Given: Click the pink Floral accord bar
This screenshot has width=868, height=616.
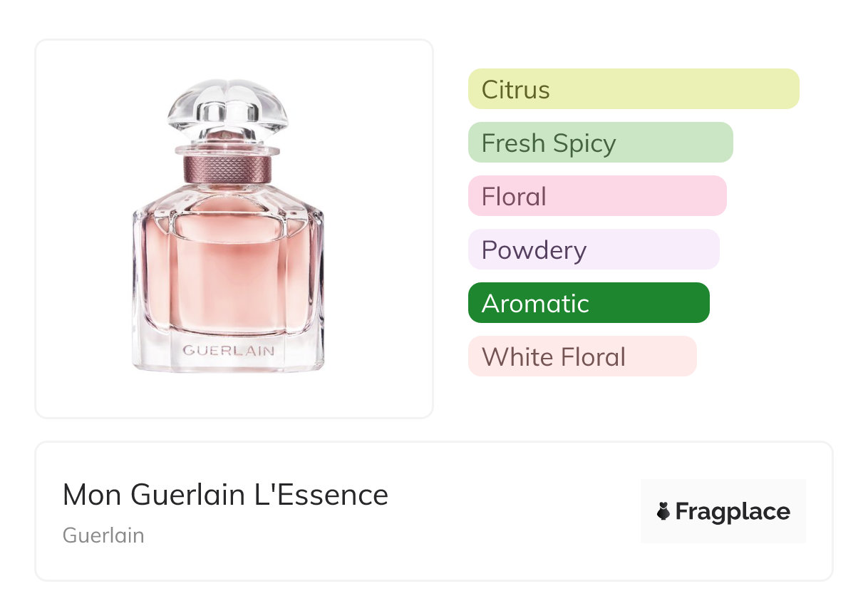Looking at the screenshot, I should click(x=596, y=196).
